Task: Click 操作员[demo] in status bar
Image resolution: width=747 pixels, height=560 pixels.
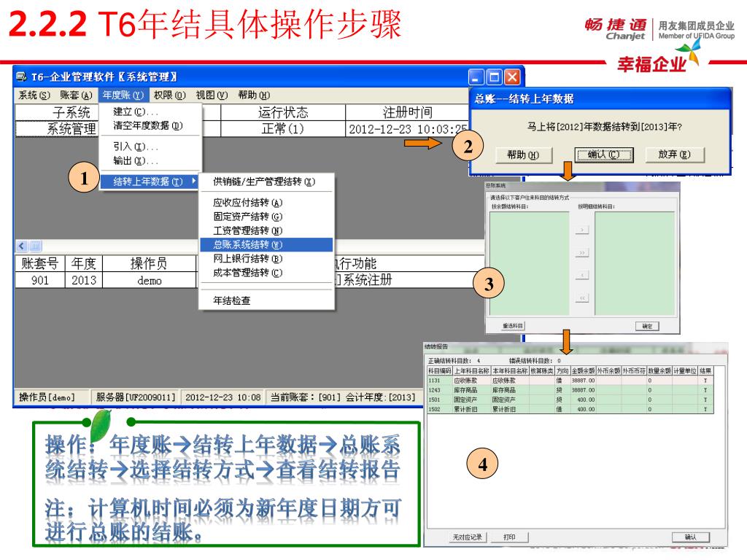Action: tap(52, 397)
